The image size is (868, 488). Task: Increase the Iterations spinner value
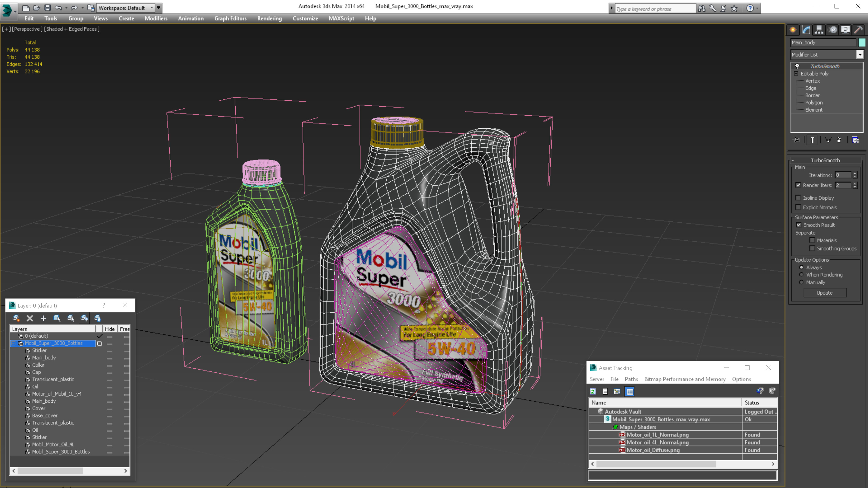point(854,173)
